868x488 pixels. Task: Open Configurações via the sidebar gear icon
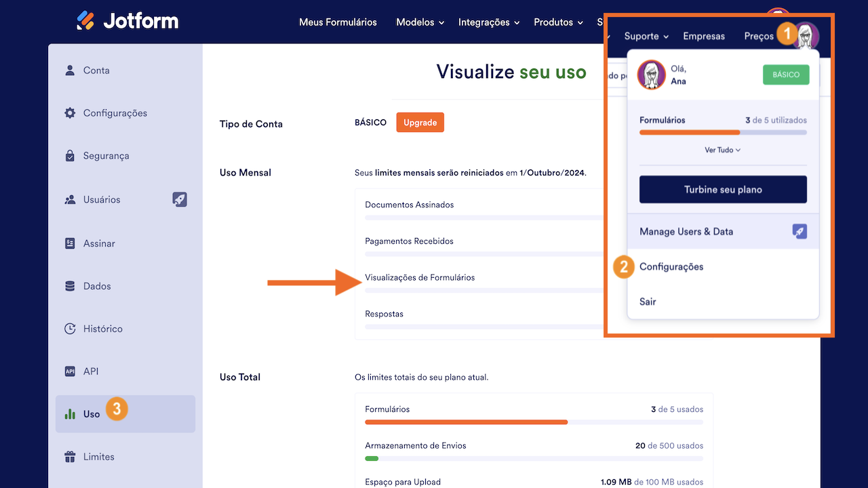pos(70,113)
